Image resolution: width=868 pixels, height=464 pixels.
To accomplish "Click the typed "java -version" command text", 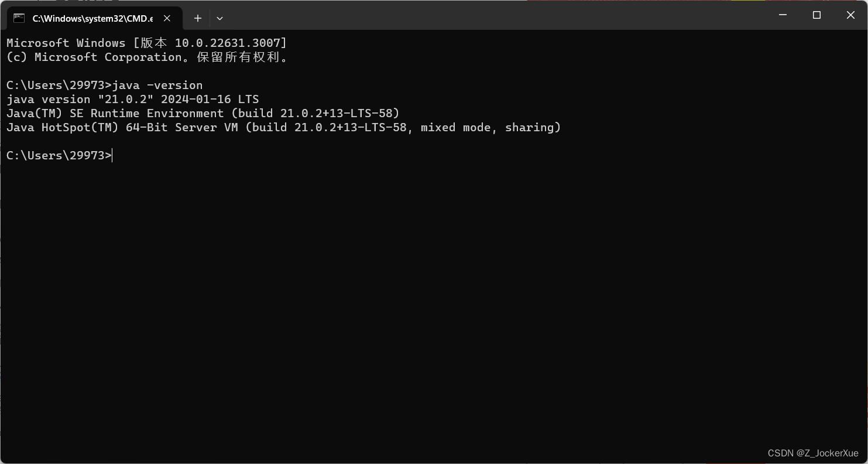I will (x=157, y=85).
